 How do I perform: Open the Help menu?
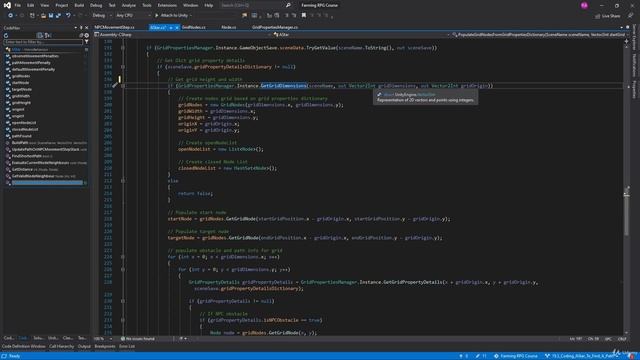click(x=209, y=5)
